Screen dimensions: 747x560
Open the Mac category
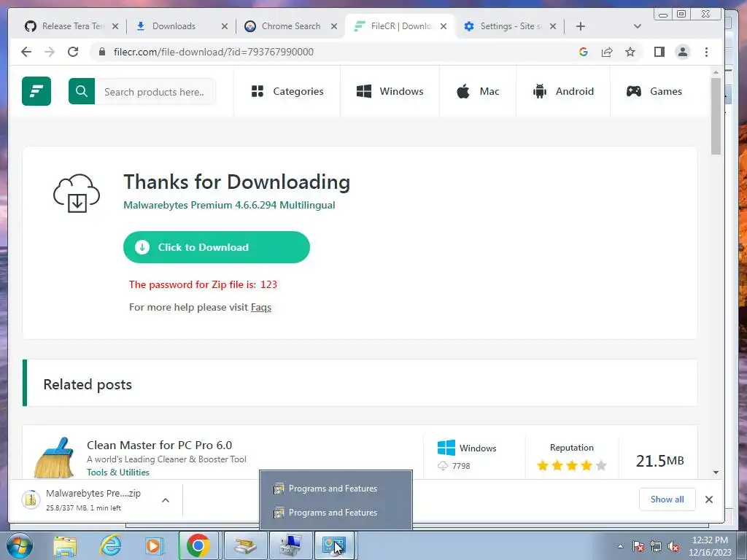pyautogui.click(x=478, y=91)
